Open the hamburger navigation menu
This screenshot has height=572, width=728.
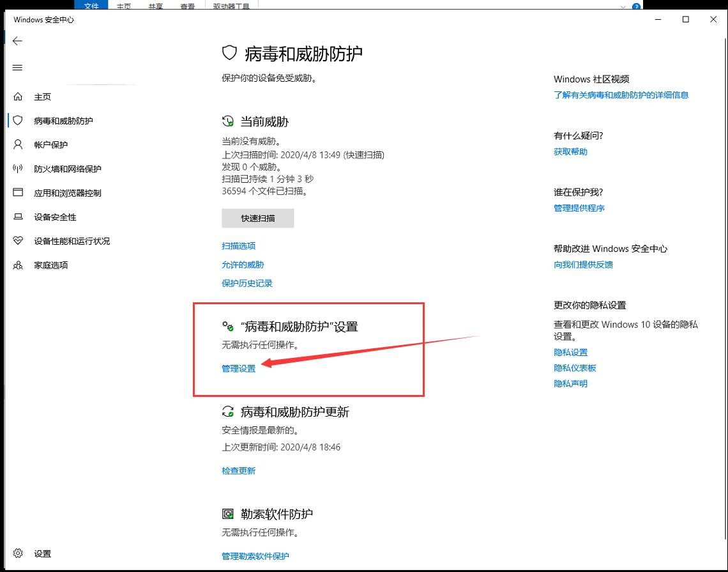click(x=17, y=68)
